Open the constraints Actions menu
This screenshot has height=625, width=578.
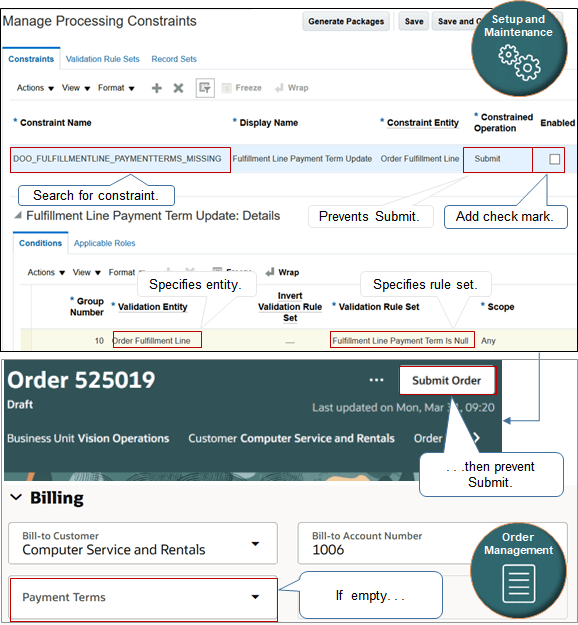click(x=35, y=88)
